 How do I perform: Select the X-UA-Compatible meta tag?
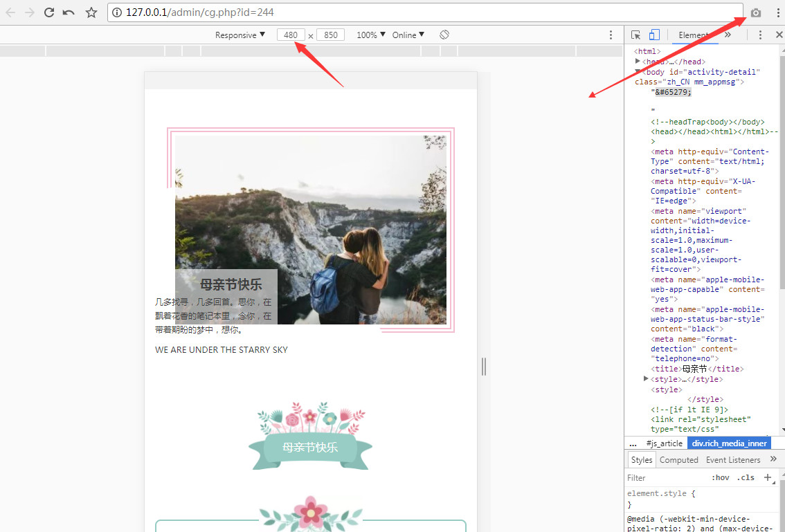[703, 191]
